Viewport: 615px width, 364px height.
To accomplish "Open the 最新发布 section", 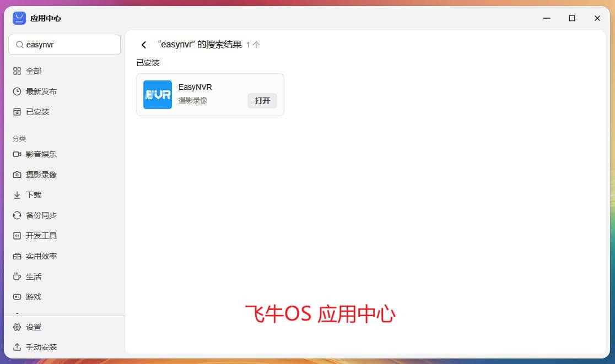I will pyautogui.click(x=41, y=91).
